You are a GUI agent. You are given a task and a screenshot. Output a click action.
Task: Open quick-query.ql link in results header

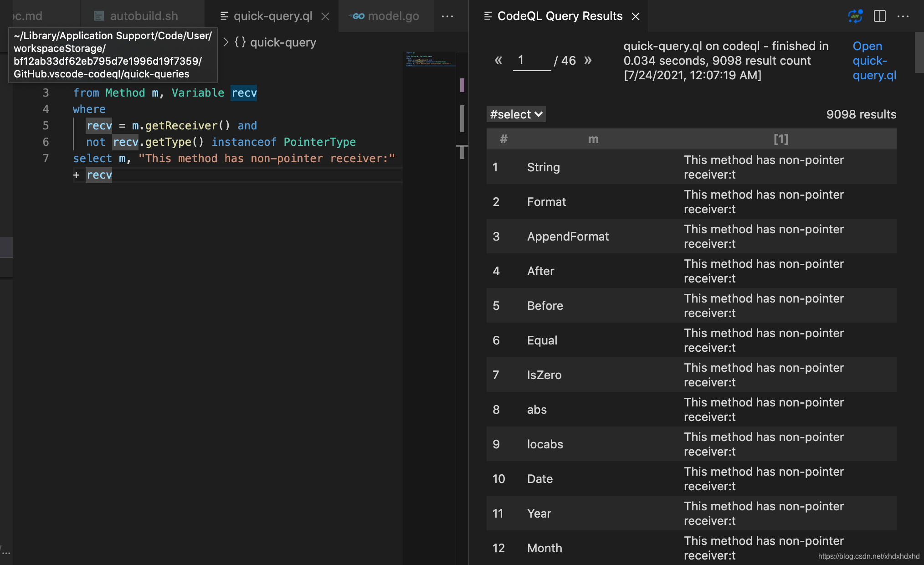point(874,61)
